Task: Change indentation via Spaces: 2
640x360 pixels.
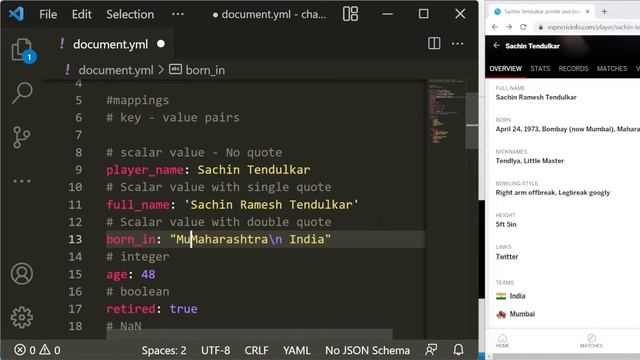Action: (x=164, y=350)
